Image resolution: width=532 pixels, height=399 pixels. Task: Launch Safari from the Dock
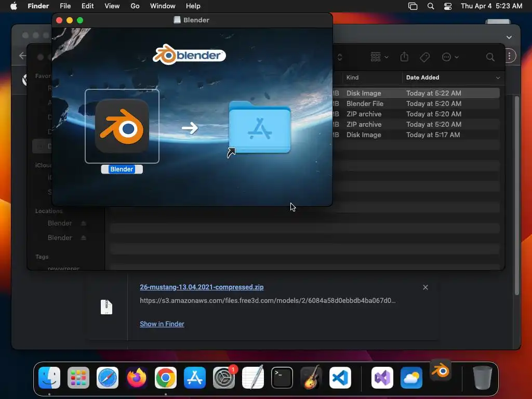[108, 378]
